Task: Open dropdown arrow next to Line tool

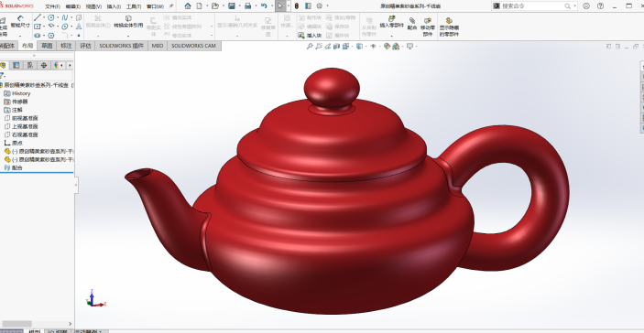Action: [x=44, y=17]
